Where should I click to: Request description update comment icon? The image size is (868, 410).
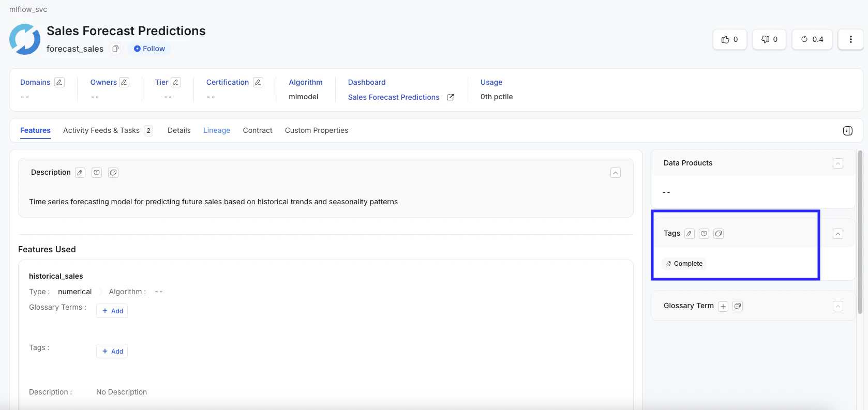click(97, 173)
